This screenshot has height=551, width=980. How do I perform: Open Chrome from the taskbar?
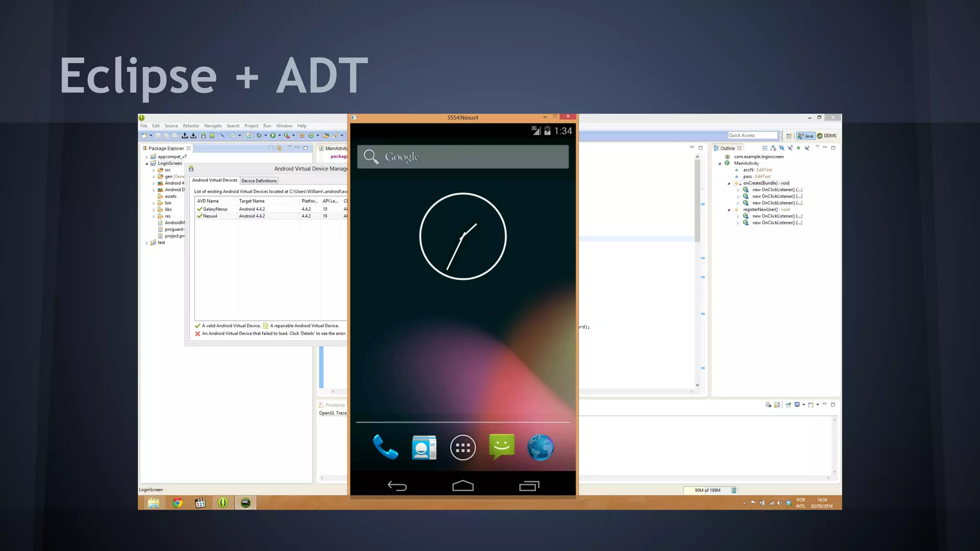click(178, 503)
